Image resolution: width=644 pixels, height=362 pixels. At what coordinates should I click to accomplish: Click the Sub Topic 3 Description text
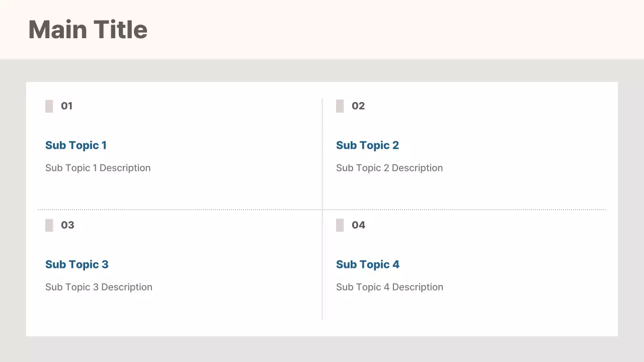(x=99, y=287)
